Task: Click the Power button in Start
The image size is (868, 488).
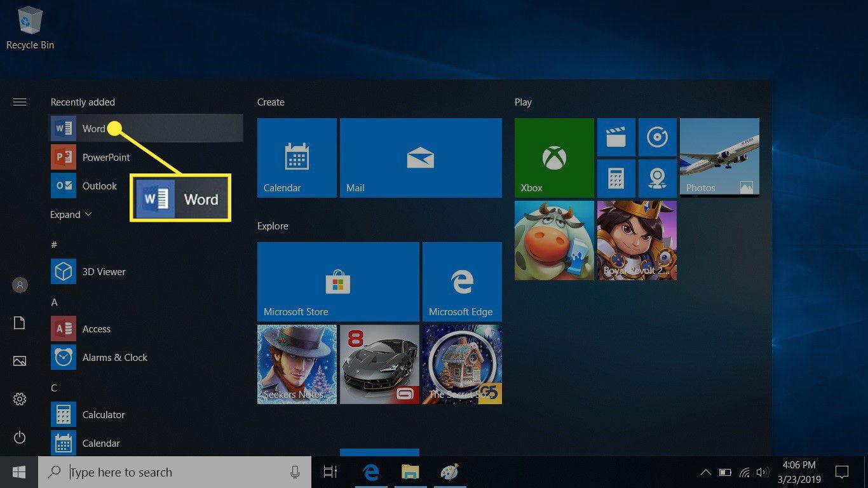Action: coord(20,437)
